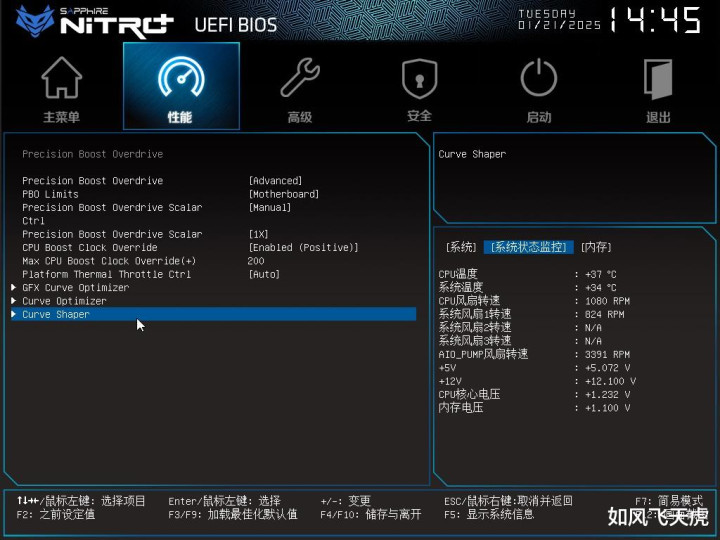The height and width of the screenshot is (540, 720).
Task: Click the CPU风扇转速 1080 RPM reading
Action: tap(534, 301)
